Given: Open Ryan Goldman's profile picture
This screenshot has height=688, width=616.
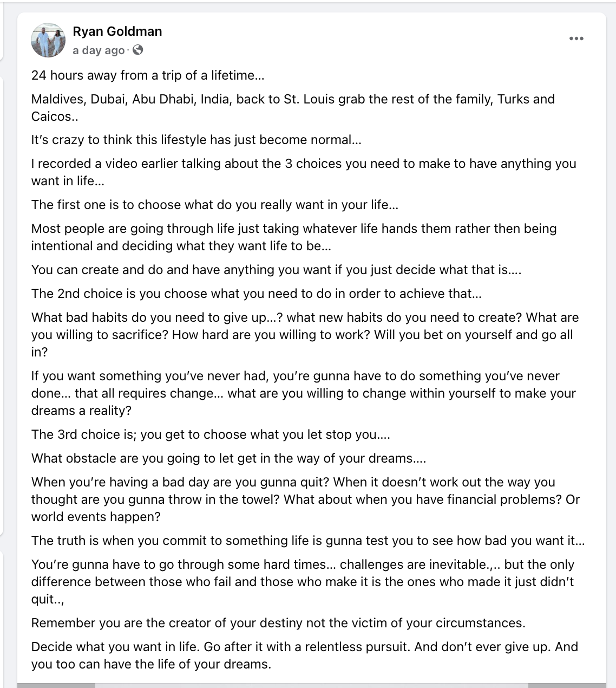Looking at the screenshot, I should click(48, 40).
